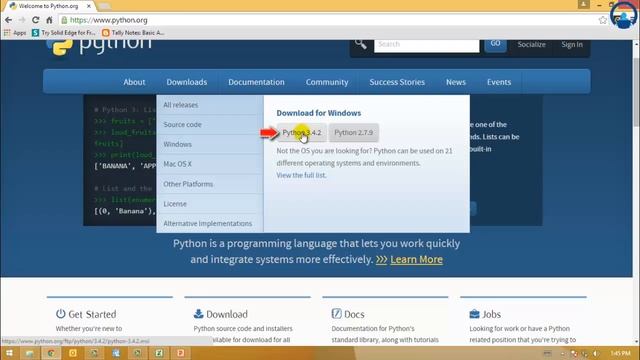Click the volume icon in the system tray
Screen dimensions: 640x360
596,353
